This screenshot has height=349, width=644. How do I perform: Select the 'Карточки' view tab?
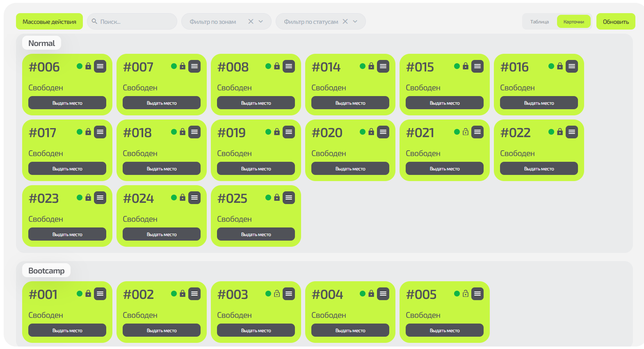point(573,22)
